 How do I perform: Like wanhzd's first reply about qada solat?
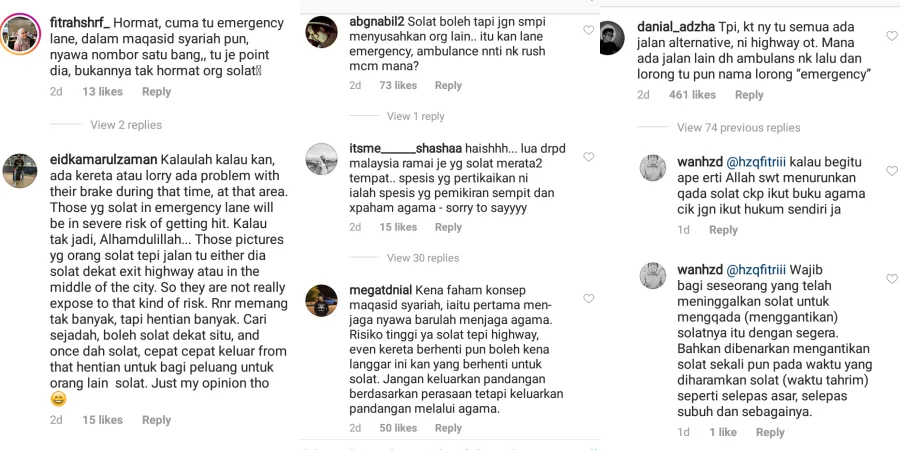pos(891,170)
